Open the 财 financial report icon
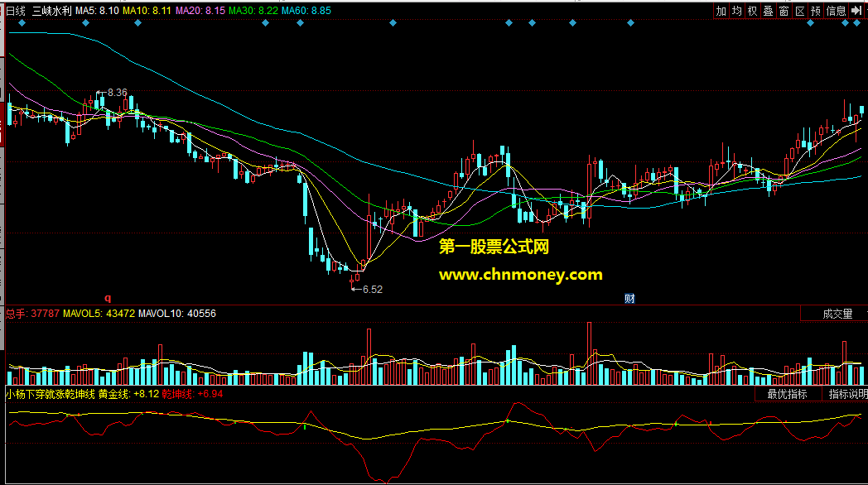Viewport: 868px width, 485px height. (629, 299)
